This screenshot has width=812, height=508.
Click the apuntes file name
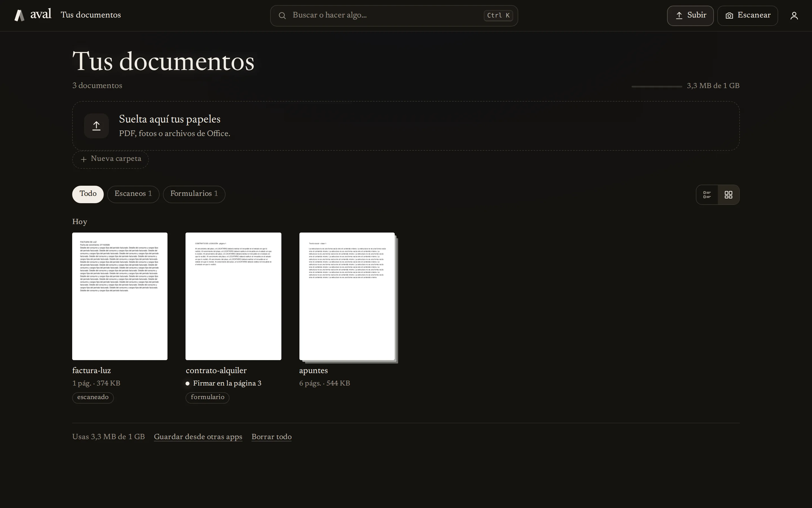coord(314,371)
